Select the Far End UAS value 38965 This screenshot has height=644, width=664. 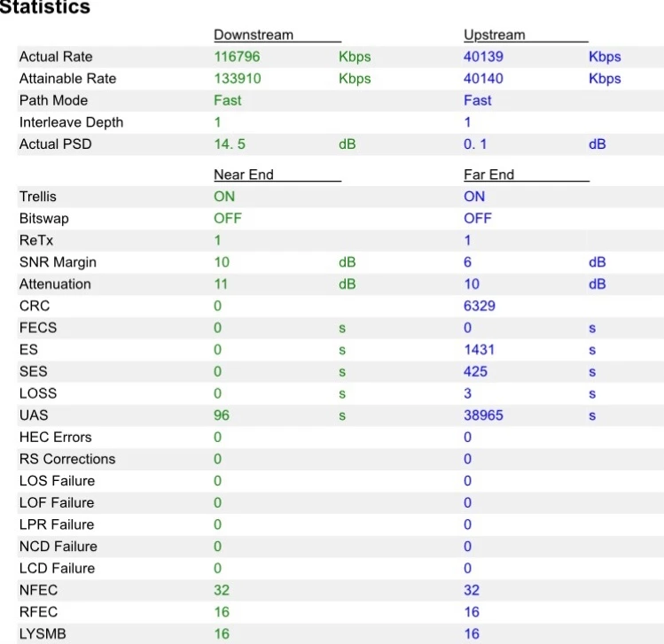pyautogui.click(x=483, y=415)
